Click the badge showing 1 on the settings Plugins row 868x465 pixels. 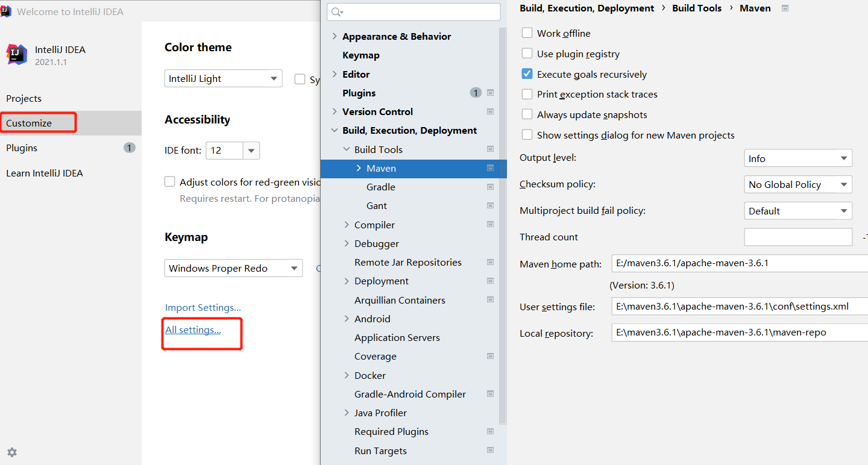point(476,93)
